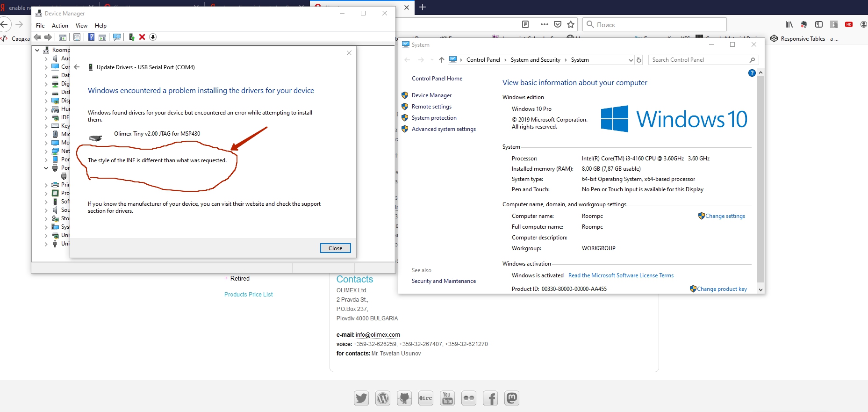The width and height of the screenshot is (868, 412).
Task: Expand the Audio category in device tree
Action: click(x=46, y=59)
